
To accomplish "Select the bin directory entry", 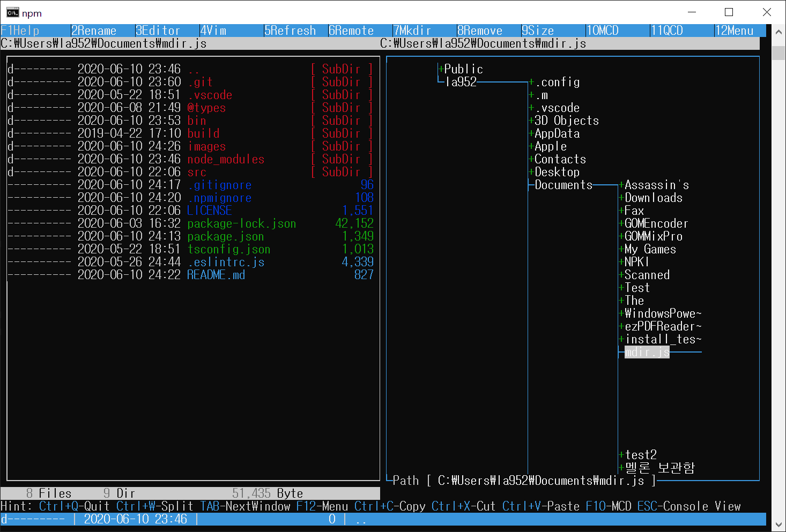I will 190,121.
